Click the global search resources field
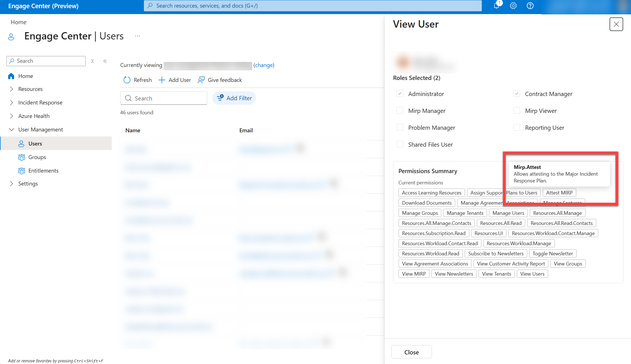 tap(313, 6)
